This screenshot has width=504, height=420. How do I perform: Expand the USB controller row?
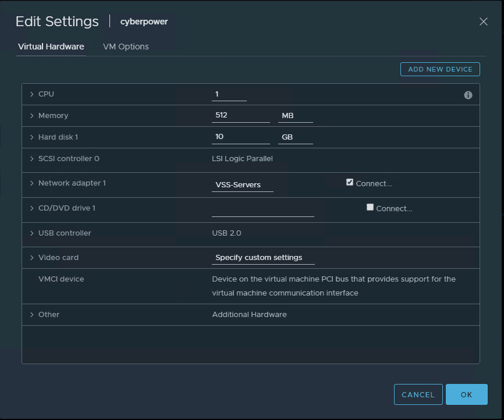(x=32, y=233)
